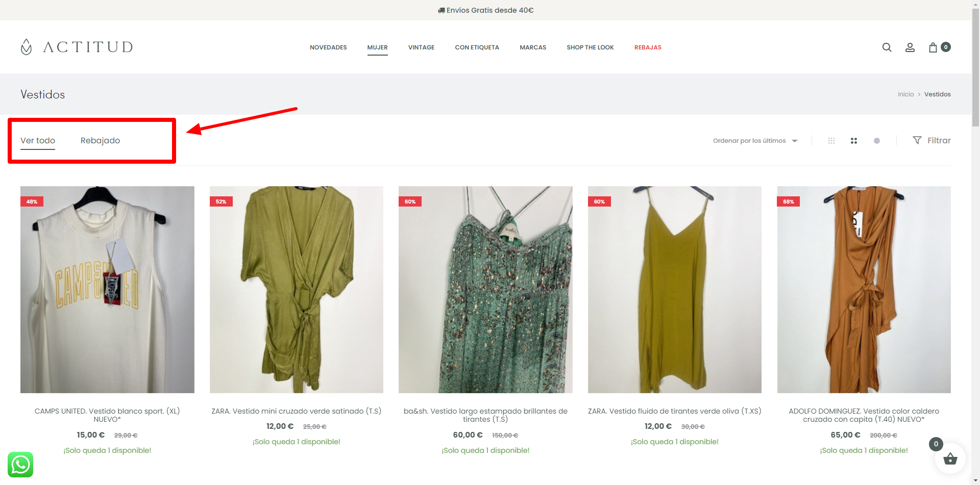Open the MUJER menu
This screenshot has height=485, width=980.
(378, 47)
